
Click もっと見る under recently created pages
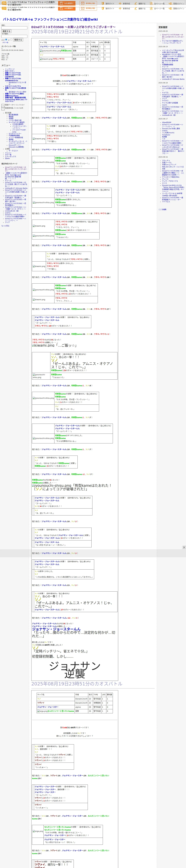coord(5,226)
